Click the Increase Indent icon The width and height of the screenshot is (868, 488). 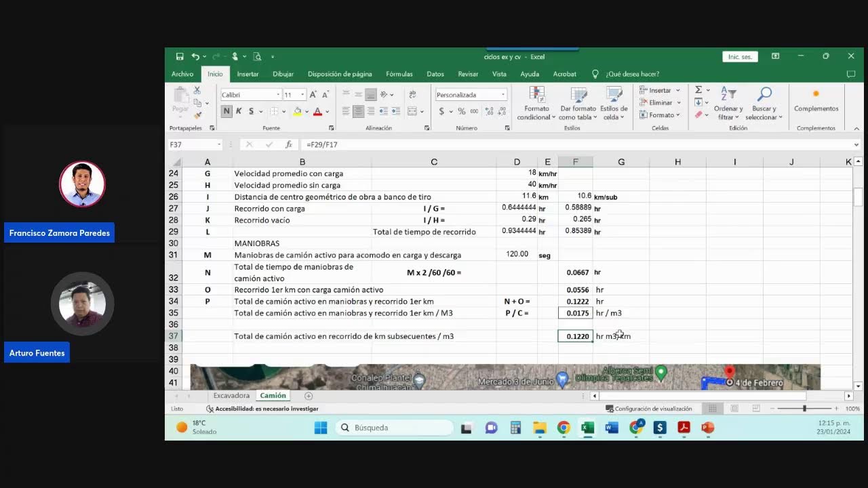[x=396, y=111]
